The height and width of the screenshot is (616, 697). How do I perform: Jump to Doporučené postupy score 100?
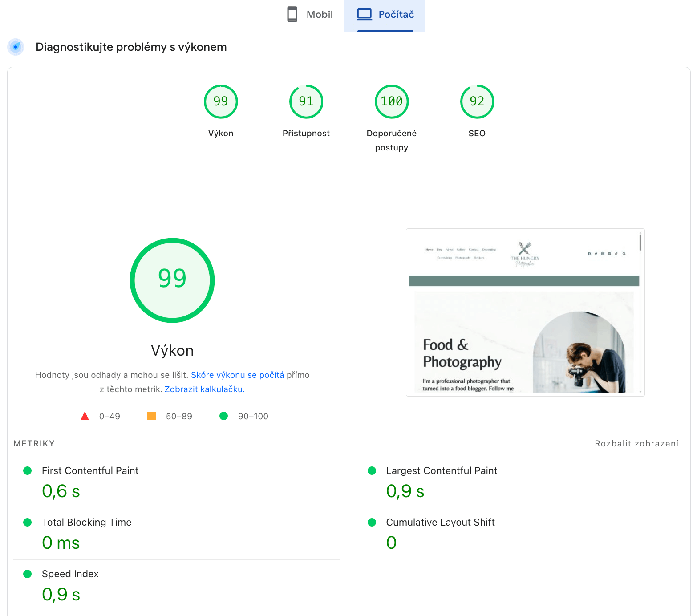tap(392, 101)
